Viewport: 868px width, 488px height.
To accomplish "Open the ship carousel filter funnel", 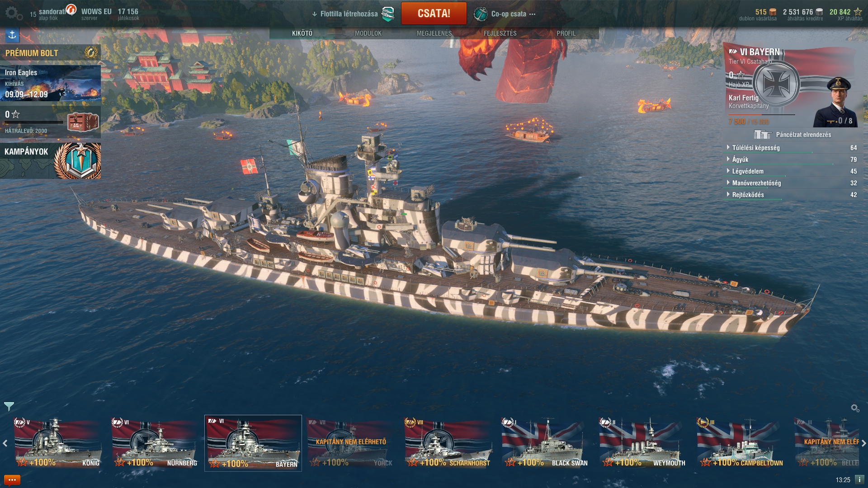I will point(9,406).
